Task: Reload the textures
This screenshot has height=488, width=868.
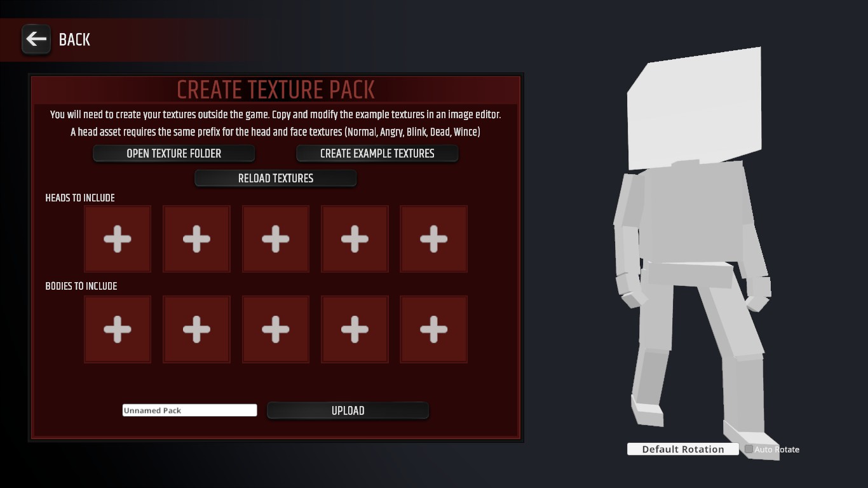Action: [x=276, y=179]
